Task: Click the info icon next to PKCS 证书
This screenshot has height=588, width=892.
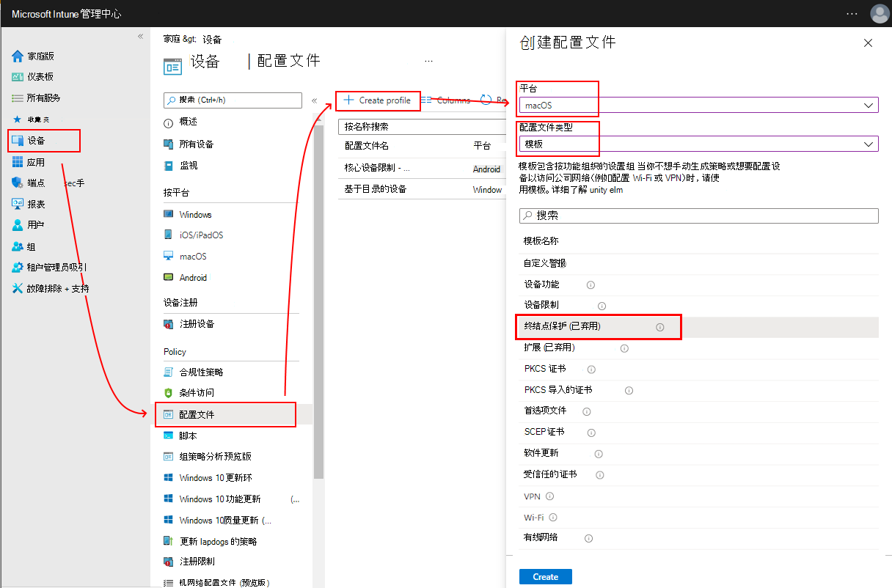Action: point(591,370)
